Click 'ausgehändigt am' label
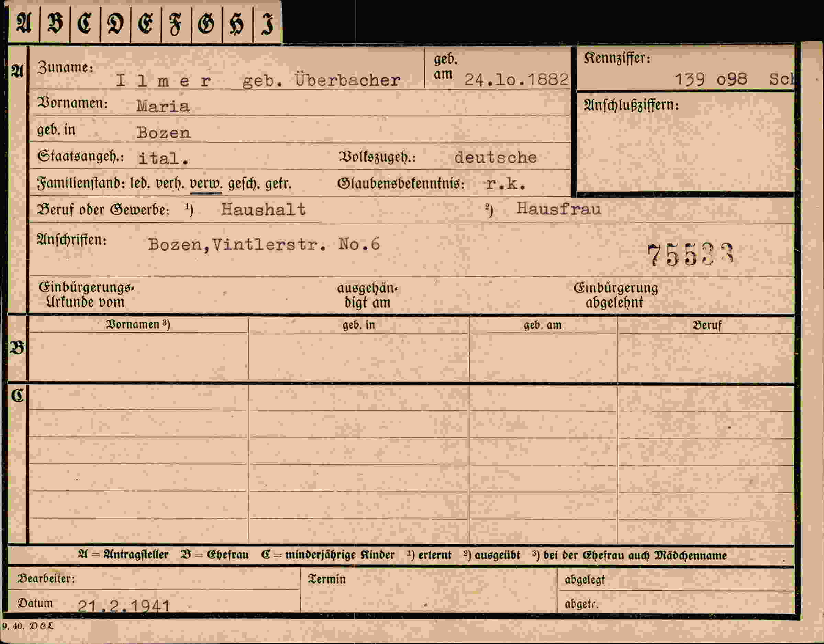The height and width of the screenshot is (644, 824). (x=367, y=296)
